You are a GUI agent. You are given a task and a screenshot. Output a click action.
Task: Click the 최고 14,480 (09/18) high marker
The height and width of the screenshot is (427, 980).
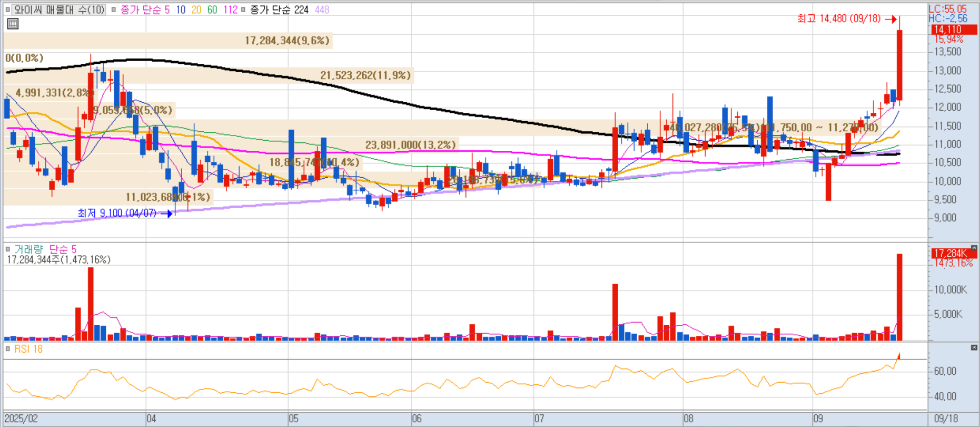(x=847, y=19)
